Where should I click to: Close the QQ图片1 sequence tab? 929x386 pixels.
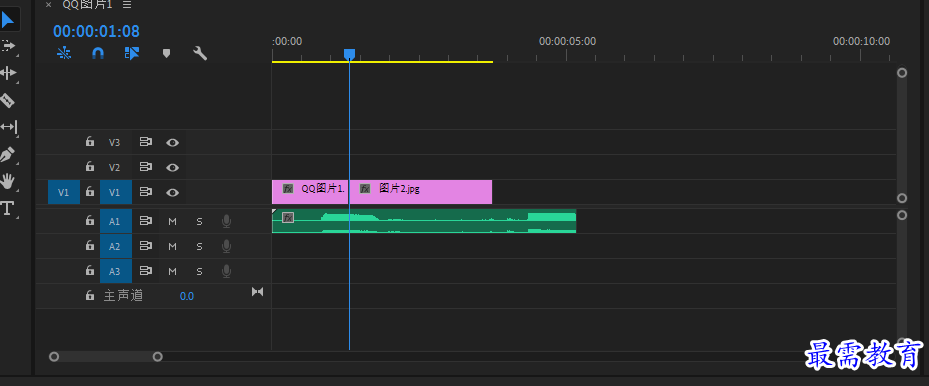tap(49, 5)
